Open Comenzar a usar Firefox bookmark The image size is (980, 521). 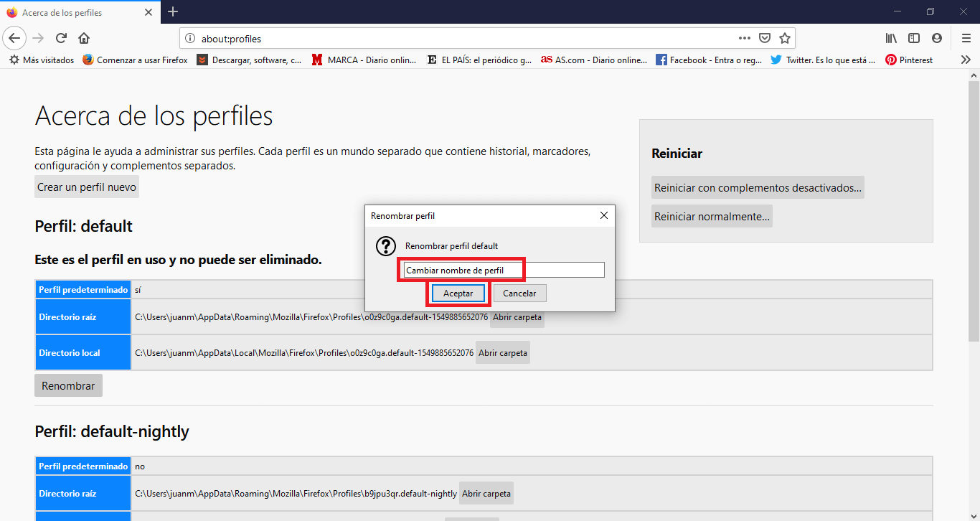click(x=135, y=60)
